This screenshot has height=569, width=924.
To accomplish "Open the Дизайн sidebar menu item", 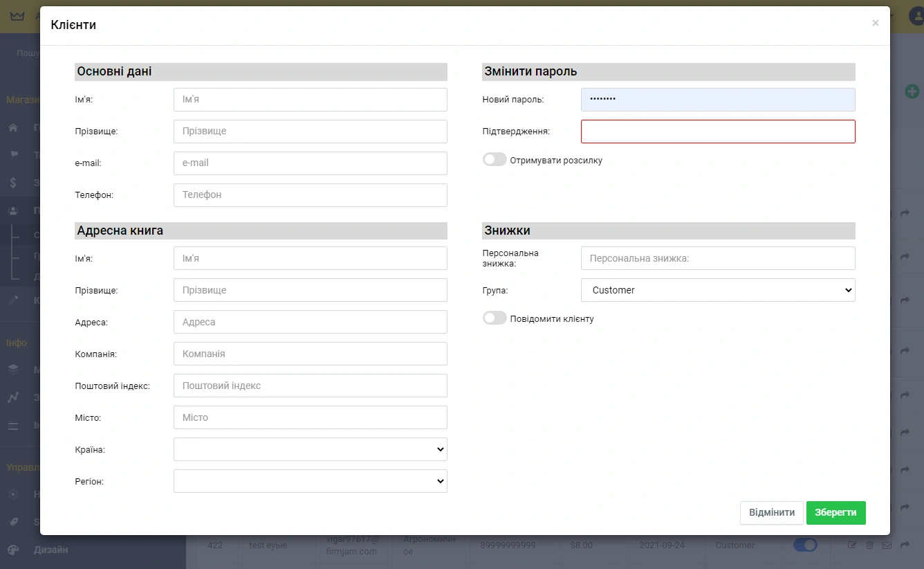I will pyautogui.click(x=51, y=550).
